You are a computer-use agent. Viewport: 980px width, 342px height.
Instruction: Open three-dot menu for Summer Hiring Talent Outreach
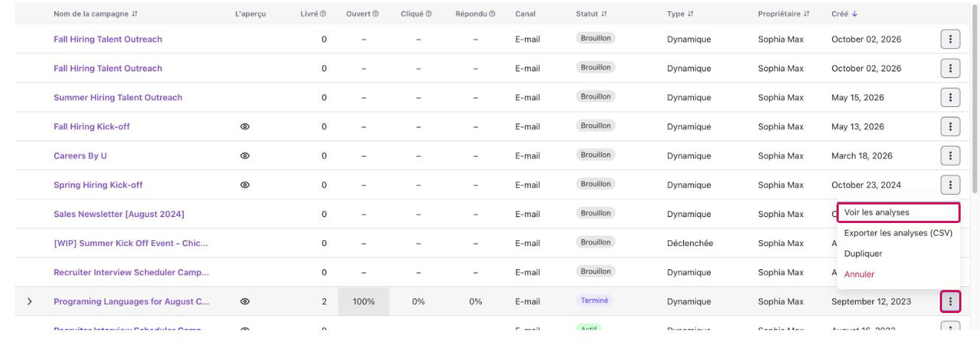[950, 97]
